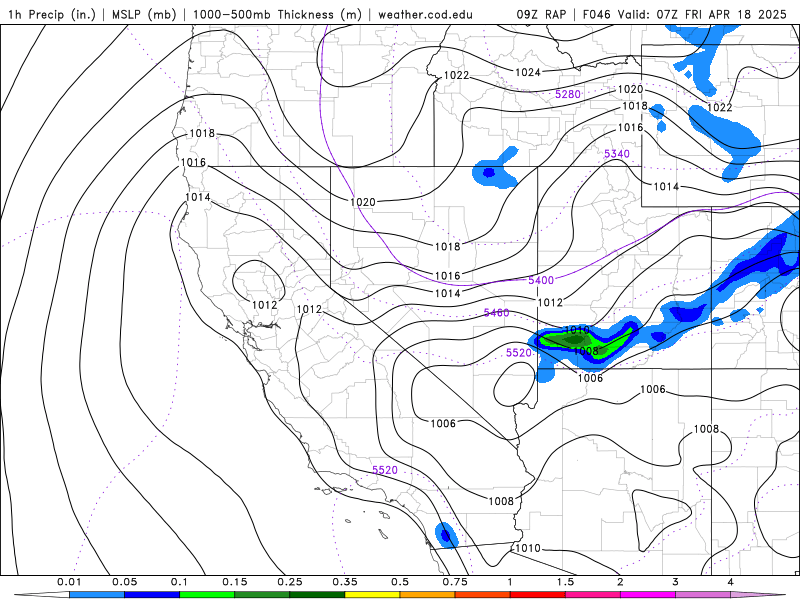Viewport: 800px width, 600px height.
Task: Click the red legend color segment
Action: pyautogui.click(x=538, y=594)
